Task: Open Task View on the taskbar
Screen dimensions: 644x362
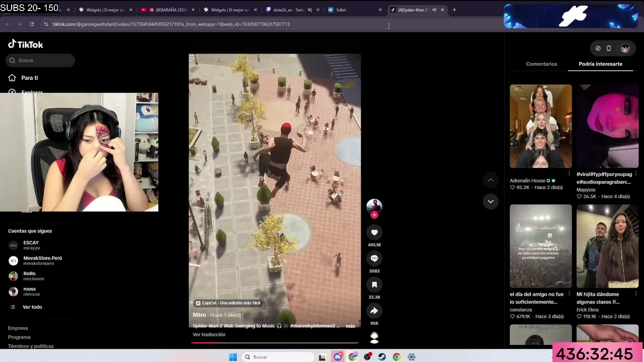Action: 322,357
